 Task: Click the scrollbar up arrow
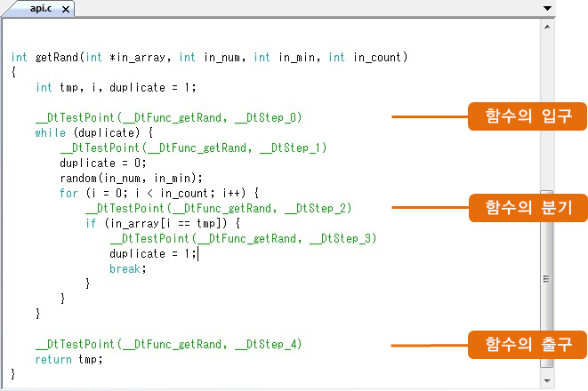tap(547, 27)
